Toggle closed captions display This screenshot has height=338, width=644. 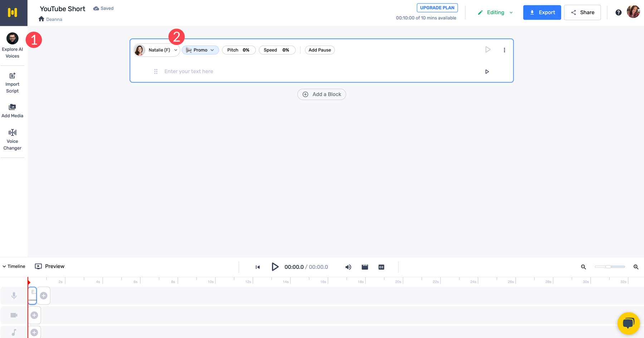[x=381, y=267]
